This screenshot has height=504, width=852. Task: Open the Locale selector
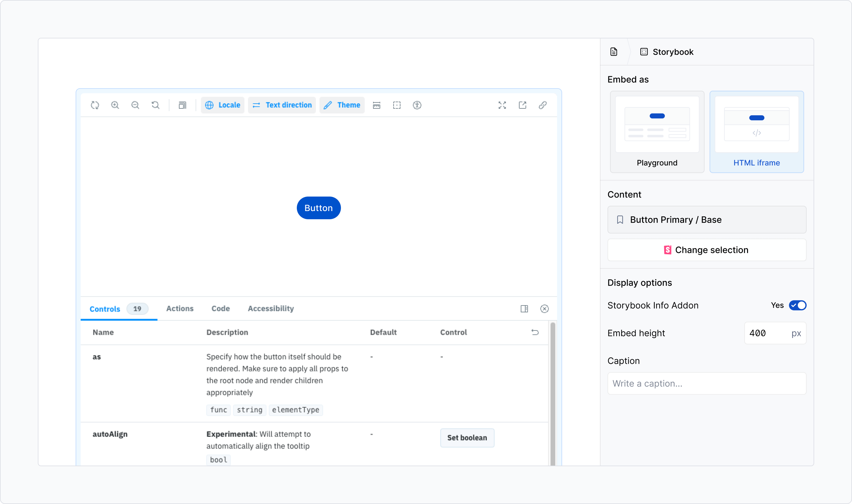click(222, 105)
